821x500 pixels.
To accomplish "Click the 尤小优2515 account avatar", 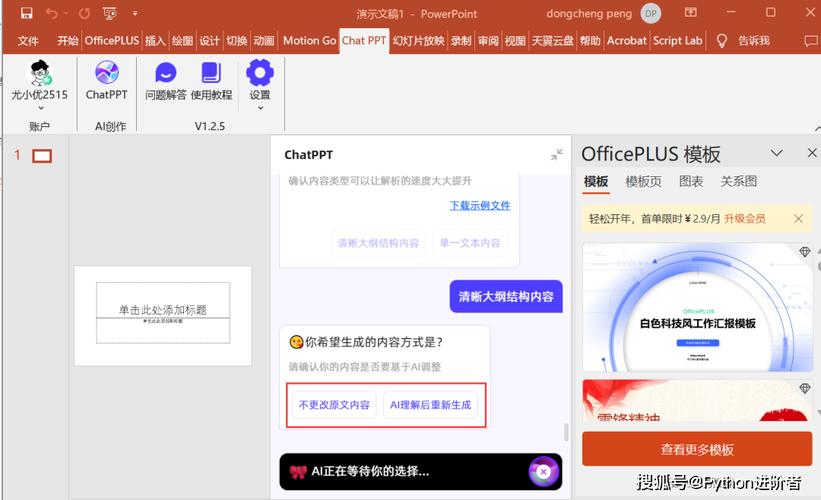I will click(40, 73).
